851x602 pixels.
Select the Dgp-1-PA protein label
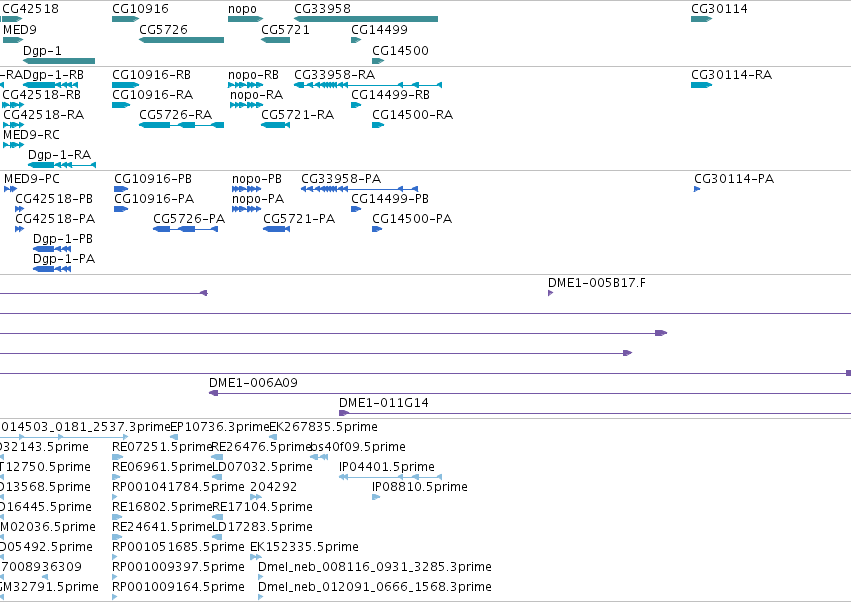64,259
